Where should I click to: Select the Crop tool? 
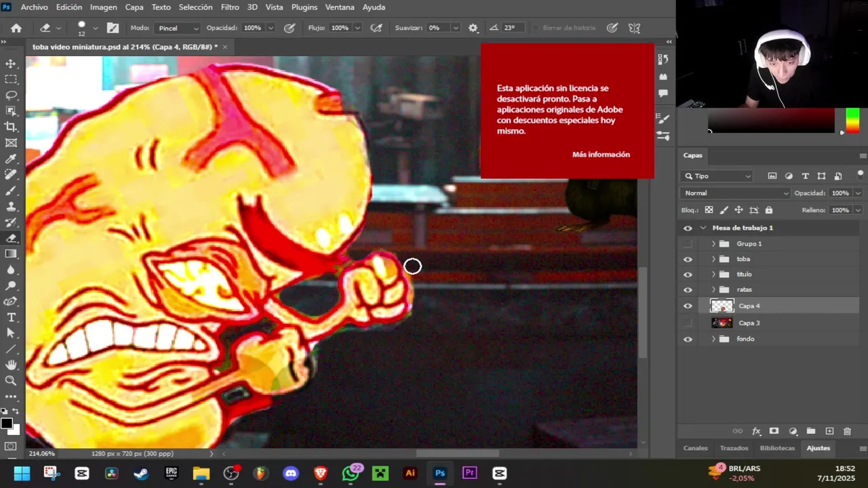click(x=11, y=127)
